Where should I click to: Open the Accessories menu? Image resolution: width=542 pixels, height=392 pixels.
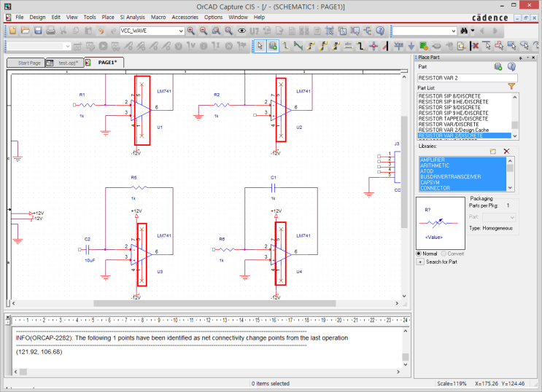coord(185,17)
